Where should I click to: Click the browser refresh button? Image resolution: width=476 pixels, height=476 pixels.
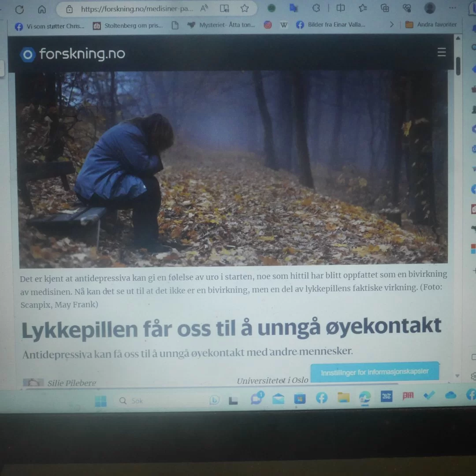(x=19, y=9)
